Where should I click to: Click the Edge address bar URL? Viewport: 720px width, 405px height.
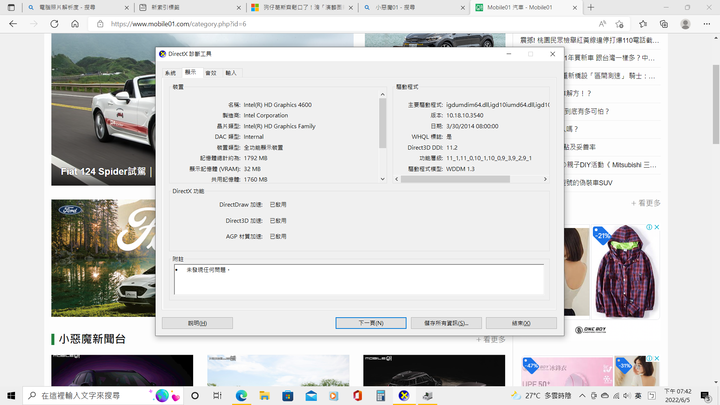(178, 24)
